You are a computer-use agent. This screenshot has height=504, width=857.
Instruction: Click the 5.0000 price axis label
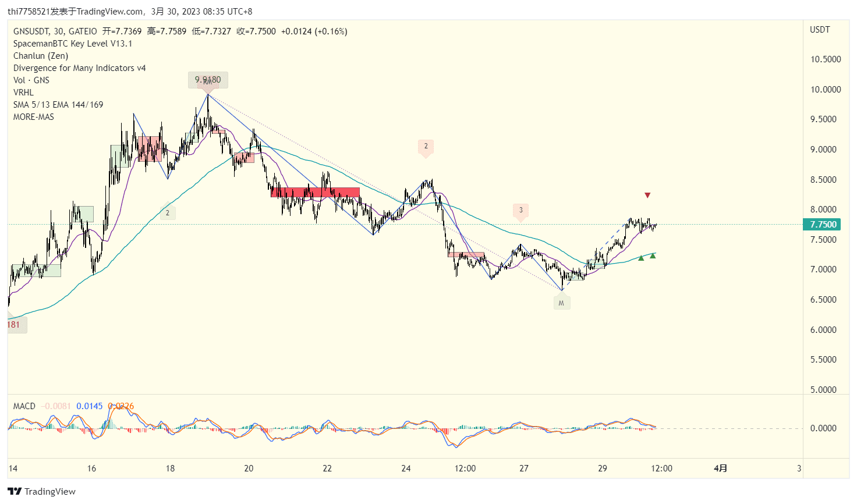823,390
